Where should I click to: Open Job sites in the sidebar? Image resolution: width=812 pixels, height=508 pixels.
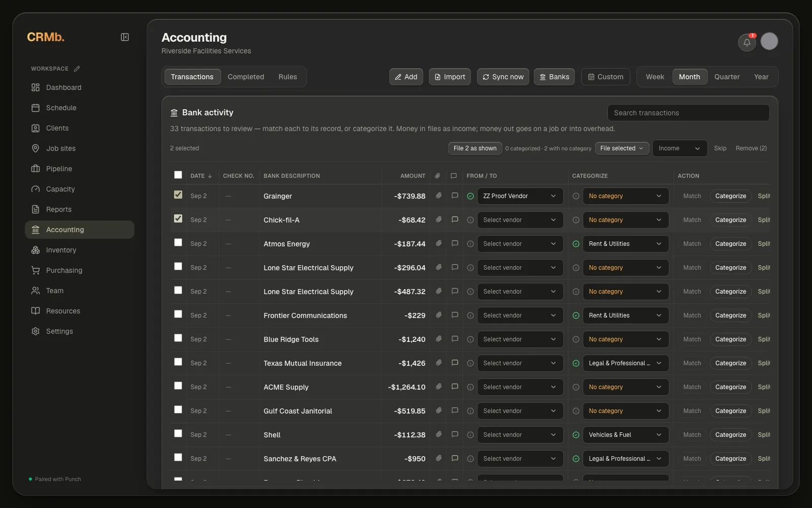(80, 148)
